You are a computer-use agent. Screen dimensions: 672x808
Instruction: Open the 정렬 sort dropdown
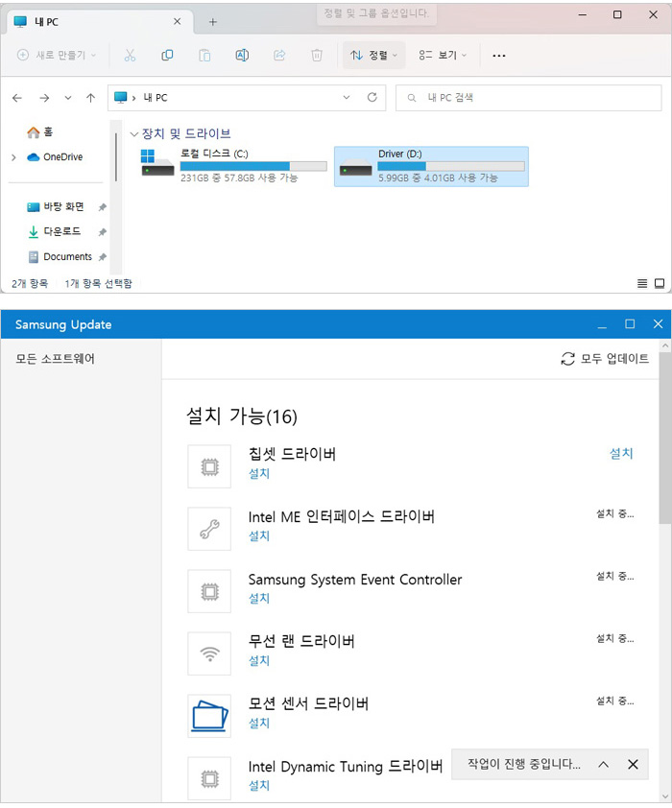373,55
